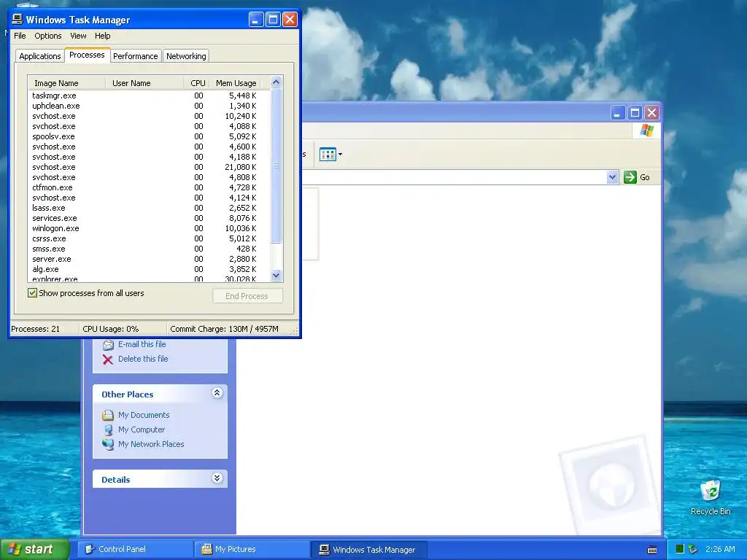The width and height of the screenshot is (747, 560).
Task: Select the svchost.exe row using 21,080 K
Action: [x=149, y=167]
